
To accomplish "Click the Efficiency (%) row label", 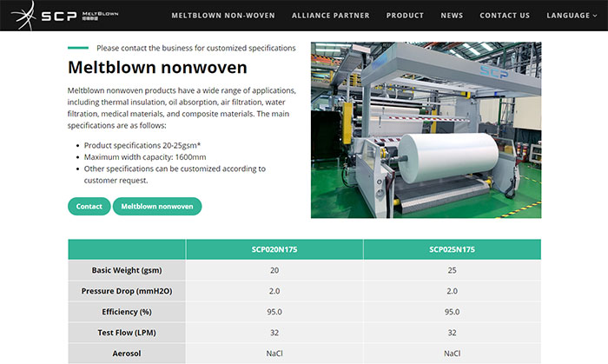I will (x=127, y=312).
